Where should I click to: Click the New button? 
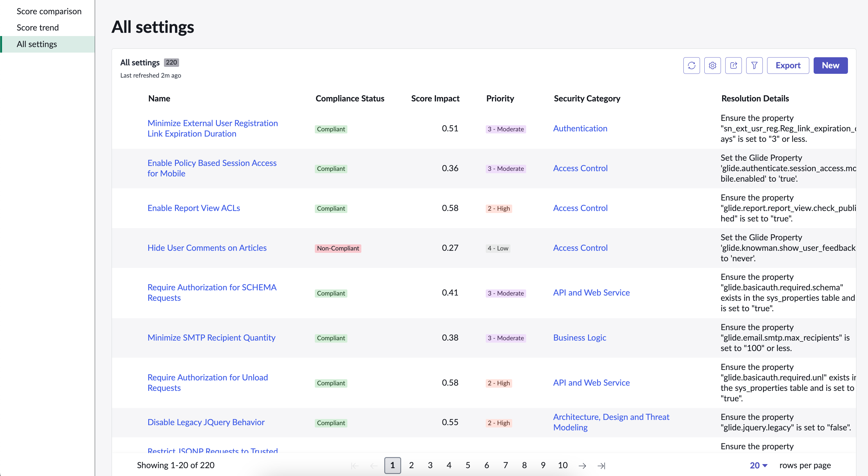pos(830,65)
